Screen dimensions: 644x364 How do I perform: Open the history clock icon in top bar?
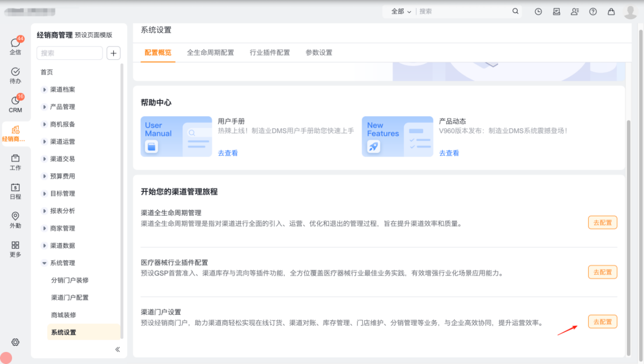tap(538, 12)
